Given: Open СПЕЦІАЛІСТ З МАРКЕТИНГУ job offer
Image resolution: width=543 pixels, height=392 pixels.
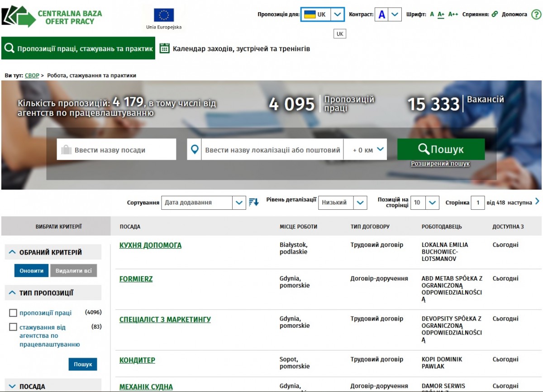Looking at the screenshot, I should point(165,319).
